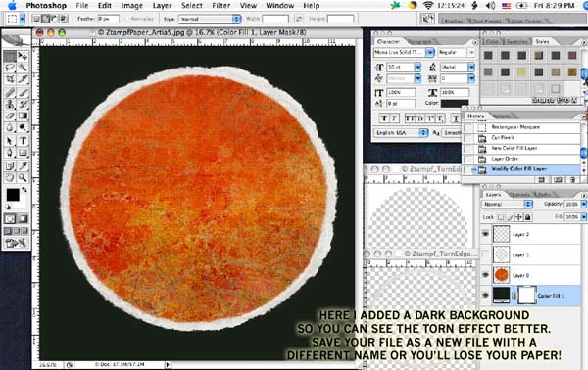
Task: Click the New Color Fill Layer history state
Action: point(522,149)
